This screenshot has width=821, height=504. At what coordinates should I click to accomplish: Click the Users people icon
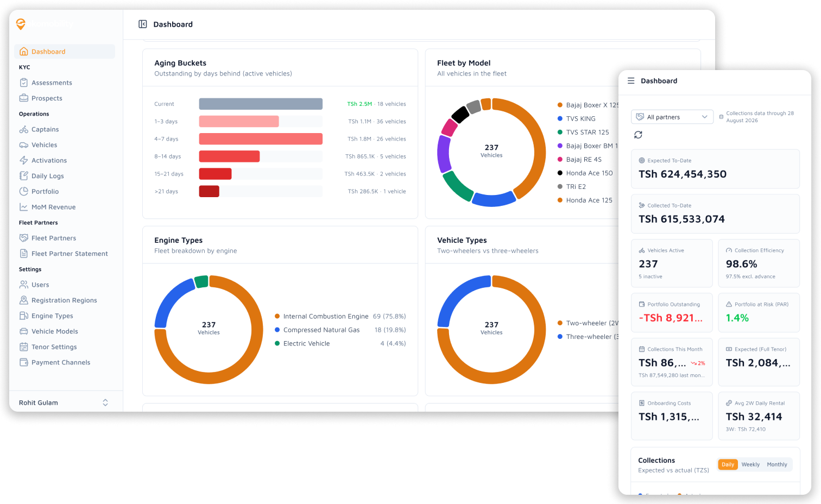tap(24, 285)
